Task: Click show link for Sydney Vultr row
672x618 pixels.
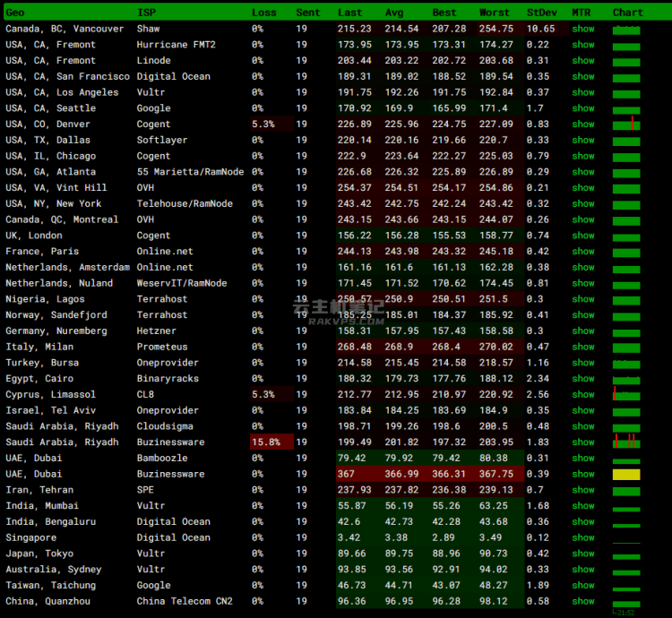Action: 583,569
